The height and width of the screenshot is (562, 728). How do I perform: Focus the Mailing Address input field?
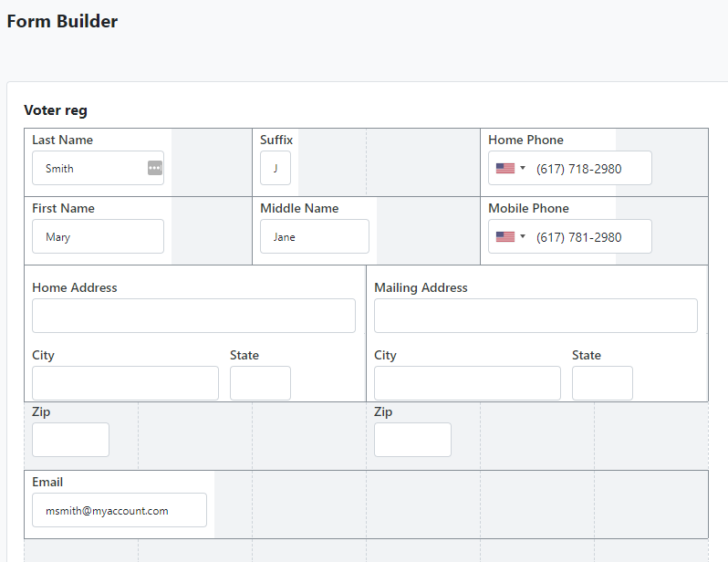(536, 316)
